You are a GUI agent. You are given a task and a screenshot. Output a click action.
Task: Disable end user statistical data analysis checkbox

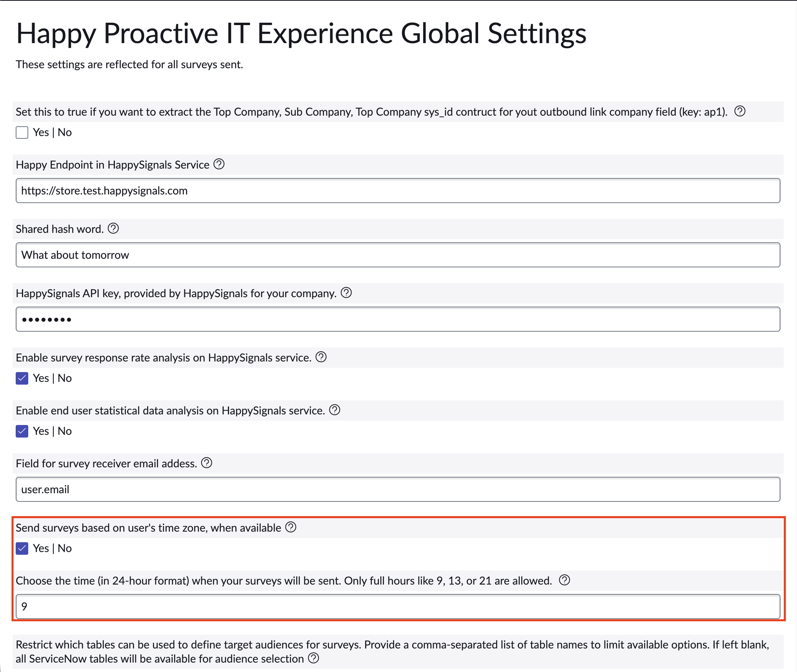[x=22, y=431]
